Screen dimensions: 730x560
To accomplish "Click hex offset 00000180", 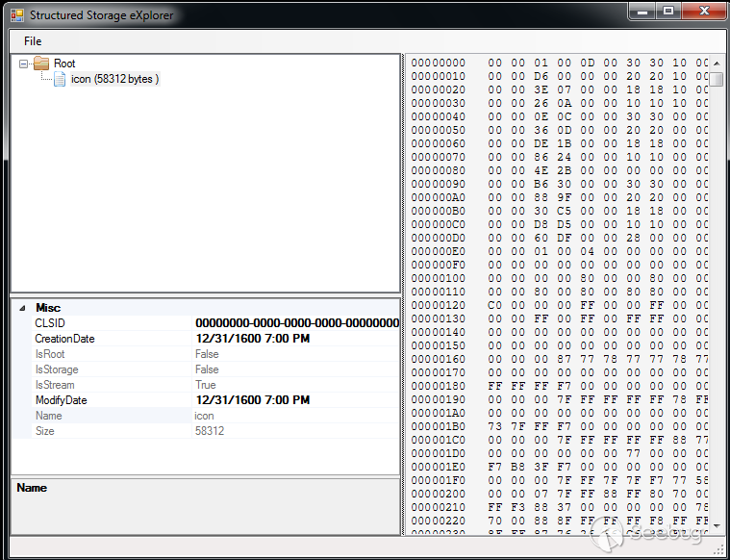I will (x=438, y=386).
